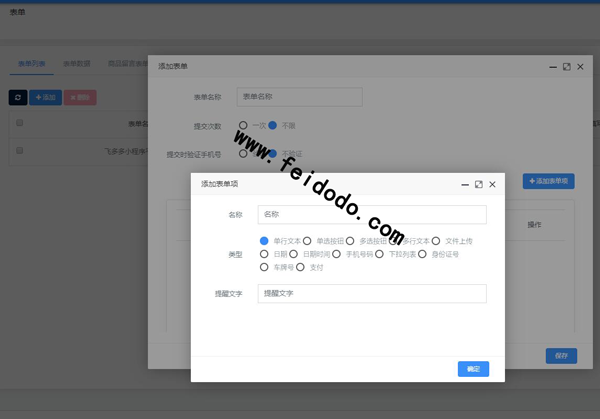Image resolution: width=600 pixels, height=419 pixels.
Task: Switch to the 表单列表 tab
Action: pyautogui.click(x=31, y=64)
